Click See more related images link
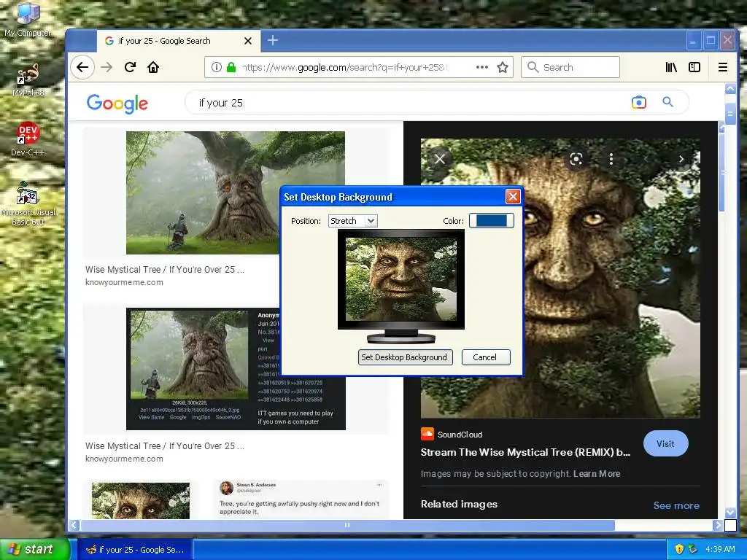747x560 pixels. 676,505
